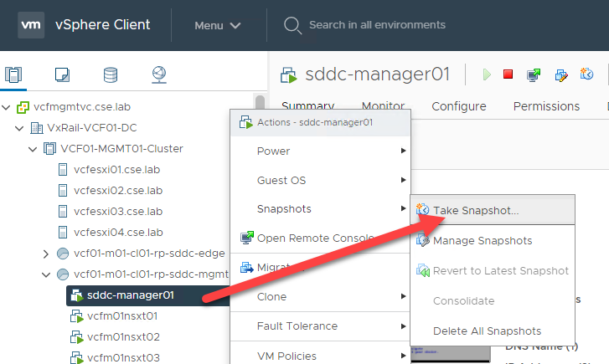
Task: Switch to the Configure tab
Action: 458,106
